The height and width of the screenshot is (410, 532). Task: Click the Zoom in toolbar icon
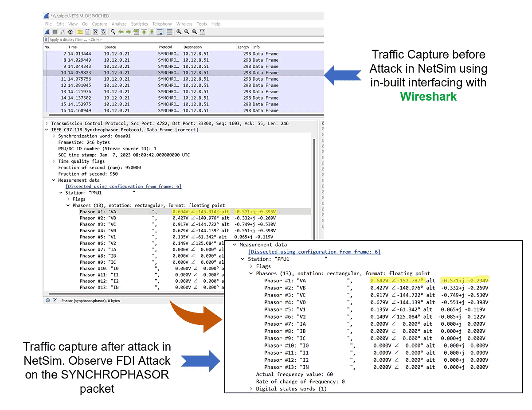(x=179, y=32)
